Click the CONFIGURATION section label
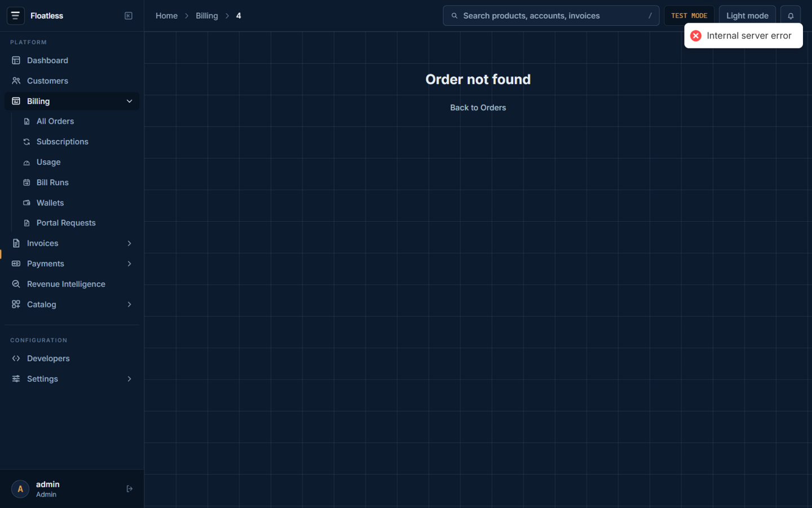 (38, 340)
